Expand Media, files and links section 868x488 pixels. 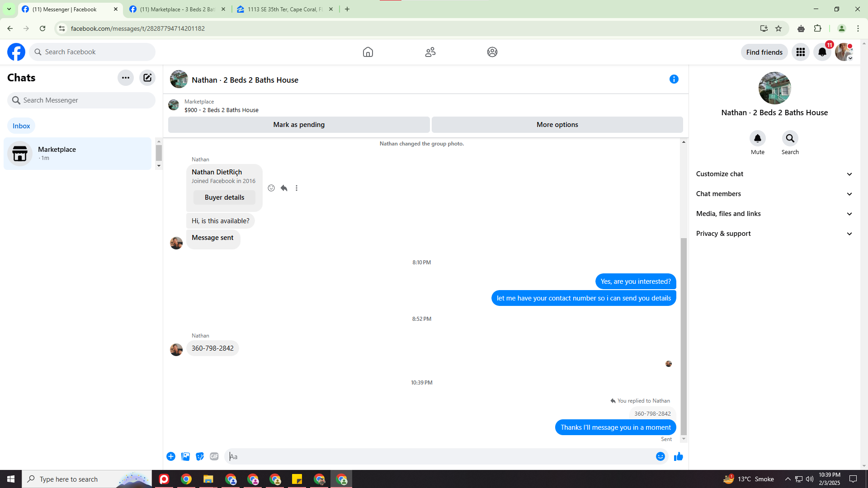click(x=774, y=214)
